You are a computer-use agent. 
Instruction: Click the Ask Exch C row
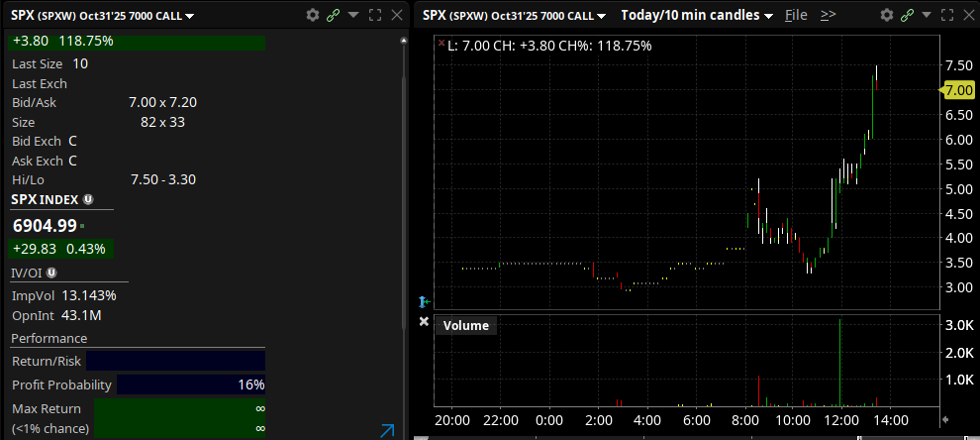tap(45, 161)
